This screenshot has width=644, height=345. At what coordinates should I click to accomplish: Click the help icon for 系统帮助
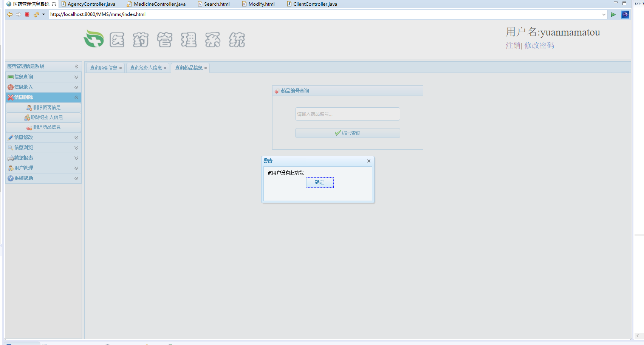[11, 178]
